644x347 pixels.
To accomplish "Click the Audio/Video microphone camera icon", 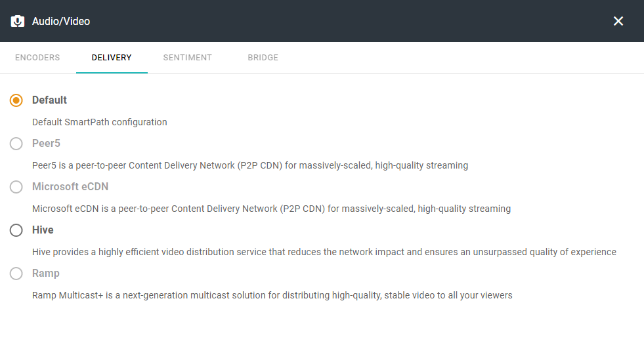I will 17,21.
